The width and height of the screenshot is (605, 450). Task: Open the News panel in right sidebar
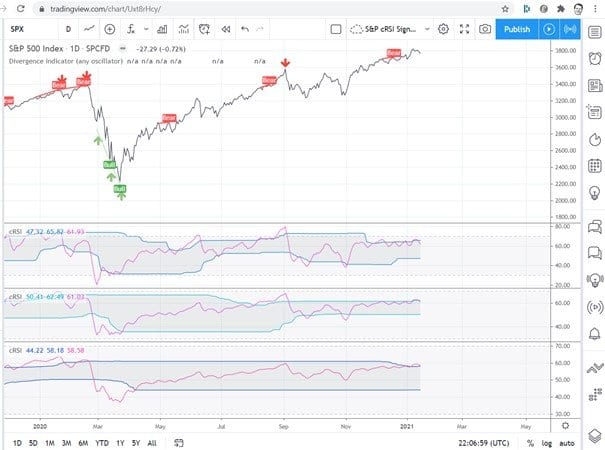pyautogui.click(x=595, y=85)
